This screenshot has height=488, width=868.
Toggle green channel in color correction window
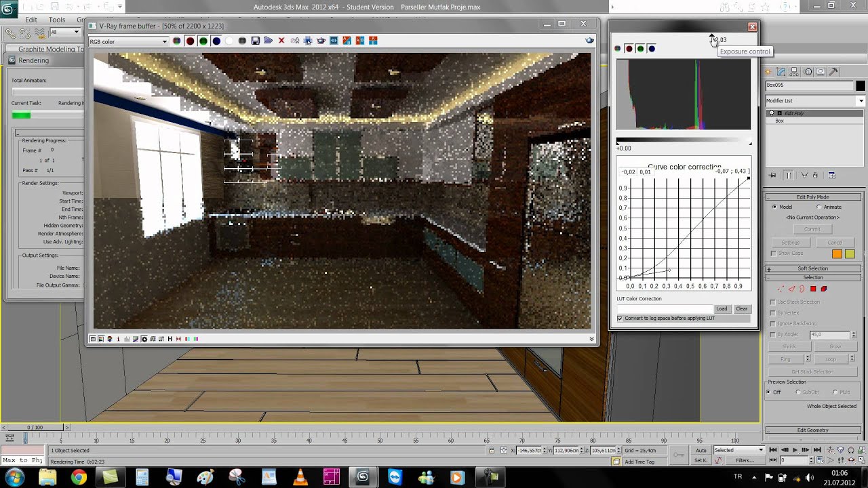pyautogui.click(x=640, y=49)
